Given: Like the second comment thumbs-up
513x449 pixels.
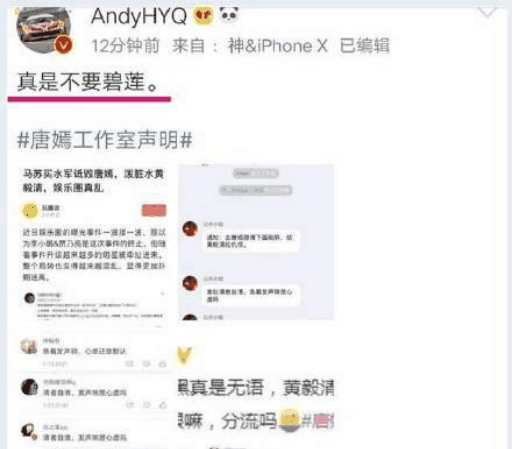Looking at the screenshot, I should pyautogui.click(x=163, y=405).
